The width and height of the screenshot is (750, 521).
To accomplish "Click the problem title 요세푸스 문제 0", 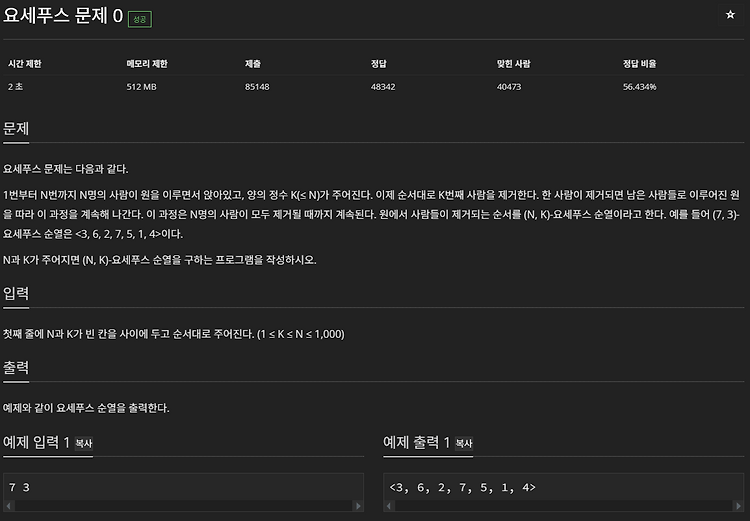I will click(63, 16).
